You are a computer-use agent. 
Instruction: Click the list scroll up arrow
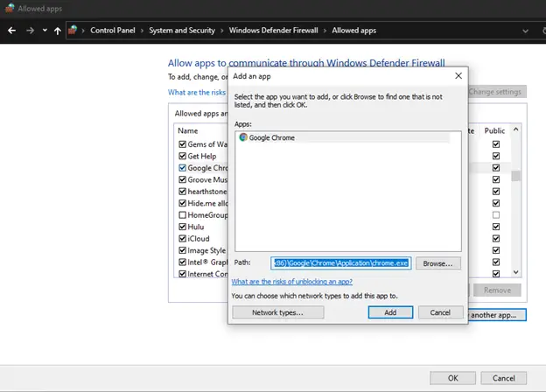515,129
